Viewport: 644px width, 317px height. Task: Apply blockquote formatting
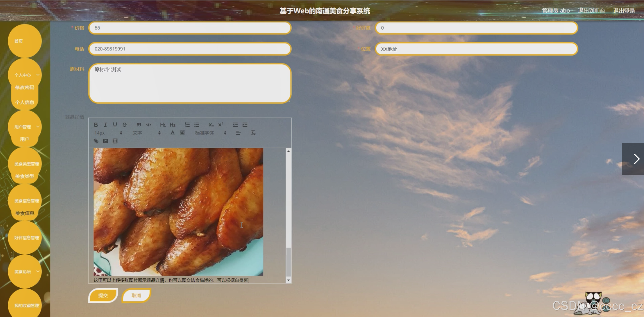[x=139, y=125]
